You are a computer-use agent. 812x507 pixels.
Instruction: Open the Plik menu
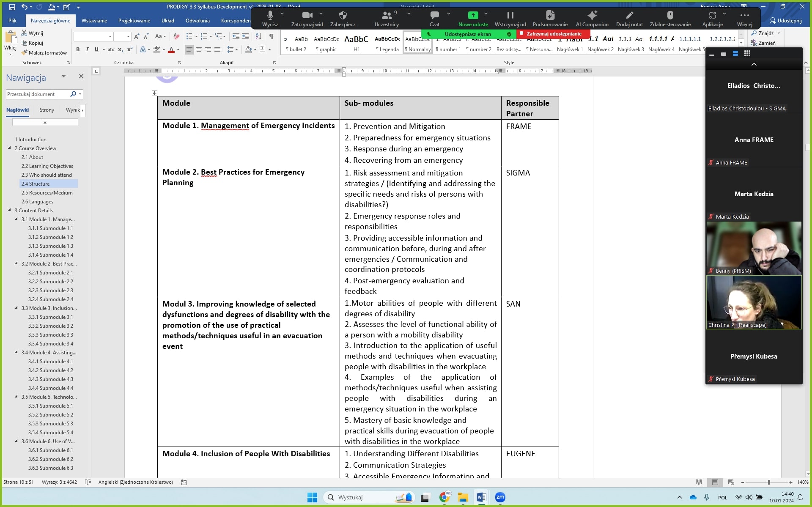[12, 20]
